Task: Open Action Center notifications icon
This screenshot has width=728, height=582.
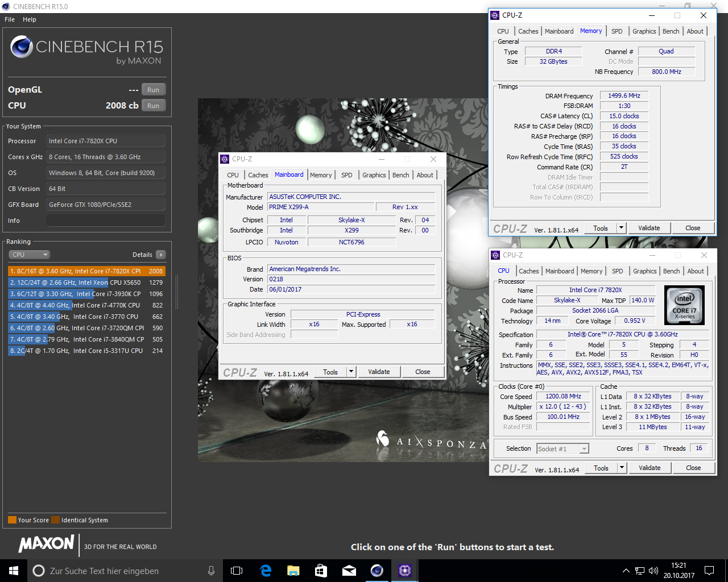Action: click(x=709, y=571)
